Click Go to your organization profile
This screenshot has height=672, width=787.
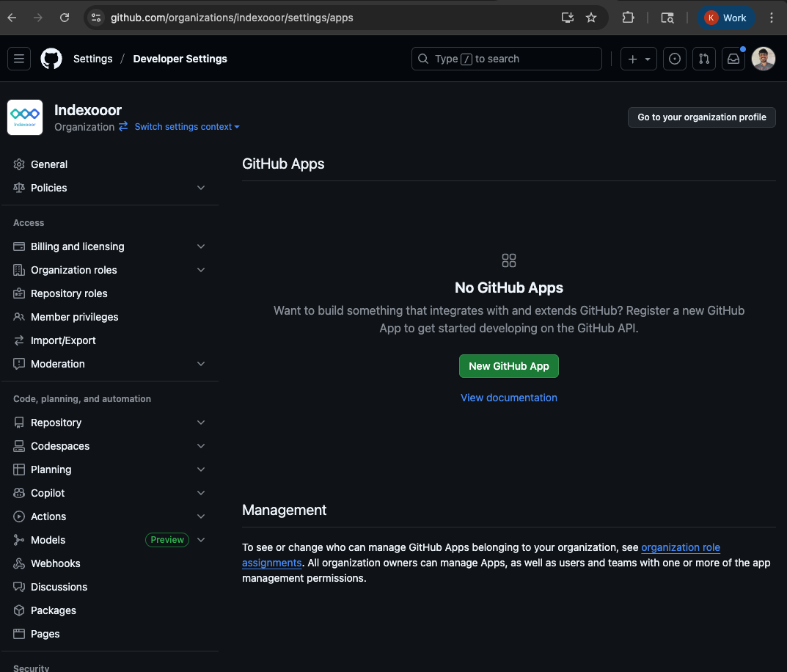(x=701, y=117)
